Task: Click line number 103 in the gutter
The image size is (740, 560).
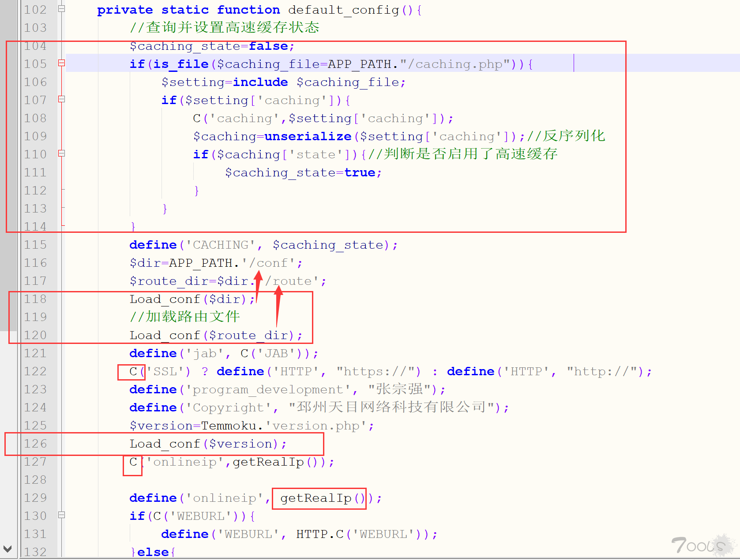Action: tap(35, 28)
